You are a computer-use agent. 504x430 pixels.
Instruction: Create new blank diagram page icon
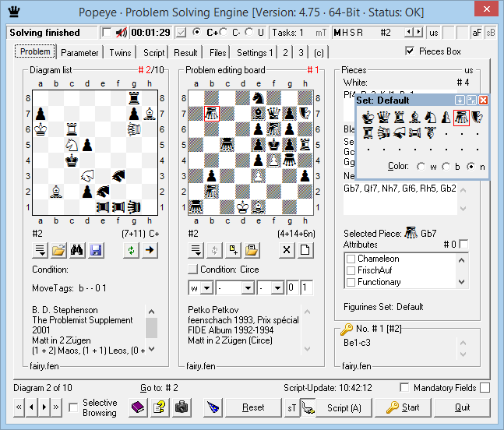tap(305, 250)
